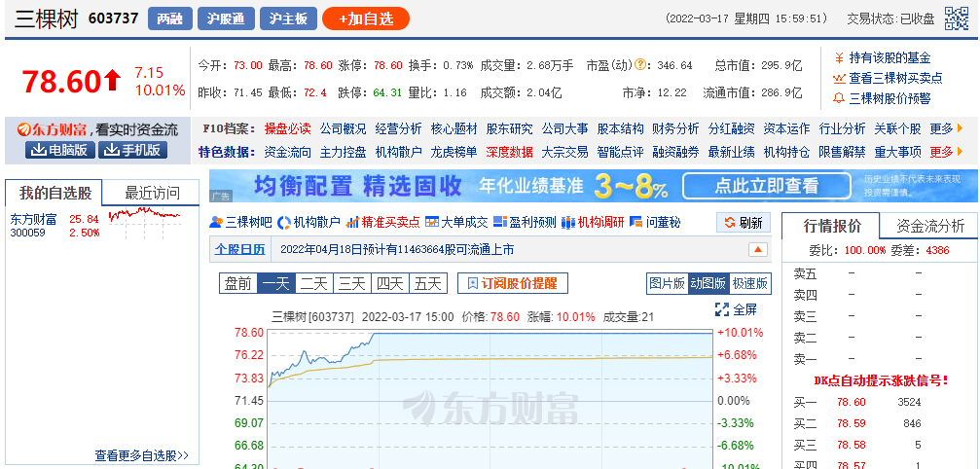Switch to 最近访问 tab

coord(153,193)
